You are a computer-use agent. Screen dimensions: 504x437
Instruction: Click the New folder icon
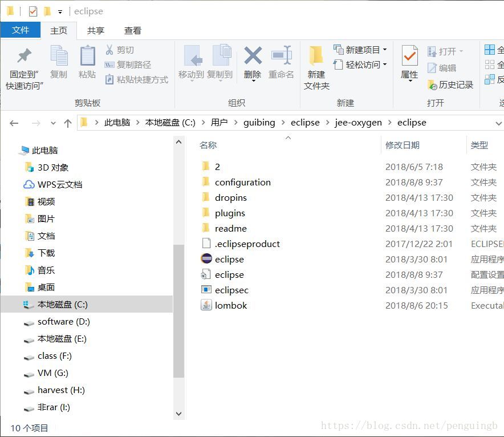tap(316, 56)
